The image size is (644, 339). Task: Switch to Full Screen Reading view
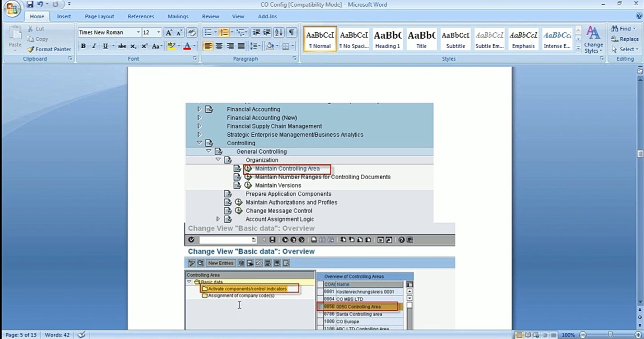(527, 335)
